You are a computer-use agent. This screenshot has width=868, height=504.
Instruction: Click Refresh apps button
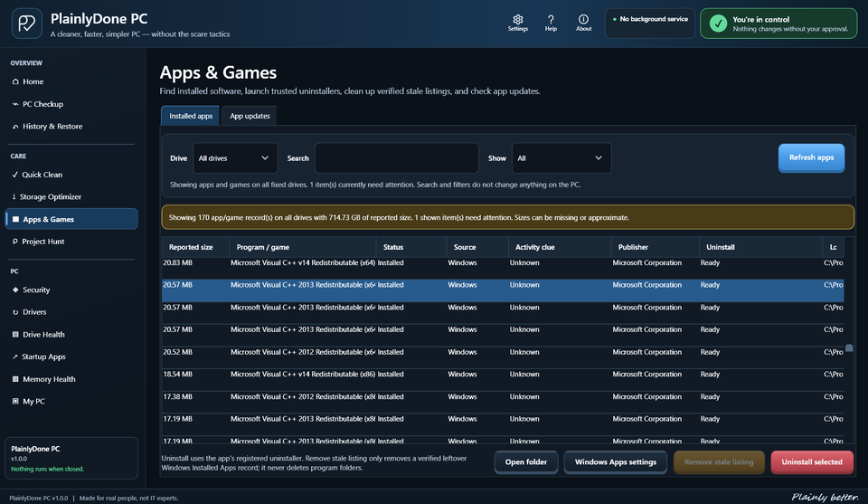pos(811,157)
